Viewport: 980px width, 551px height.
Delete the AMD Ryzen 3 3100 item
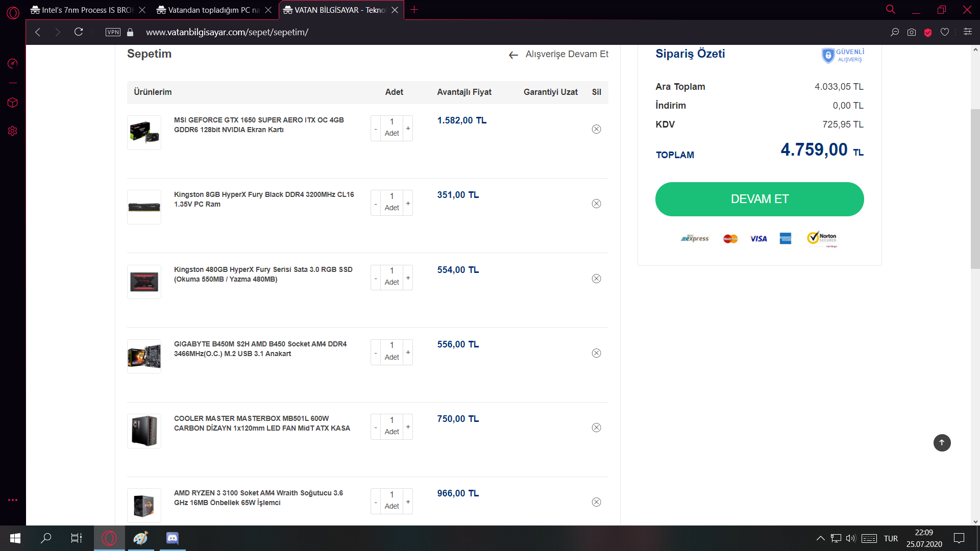pos(596,502)
